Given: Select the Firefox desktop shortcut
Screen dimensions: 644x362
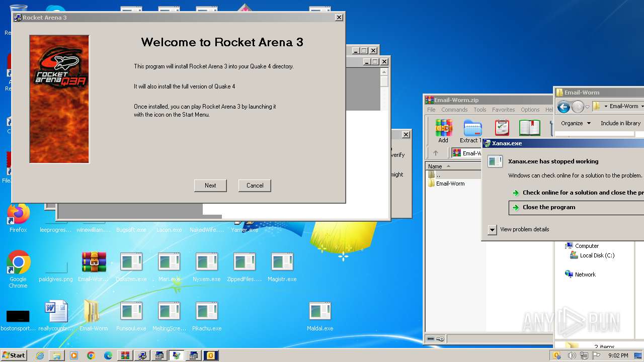Looking at the screenshot, I should [18, 219].
